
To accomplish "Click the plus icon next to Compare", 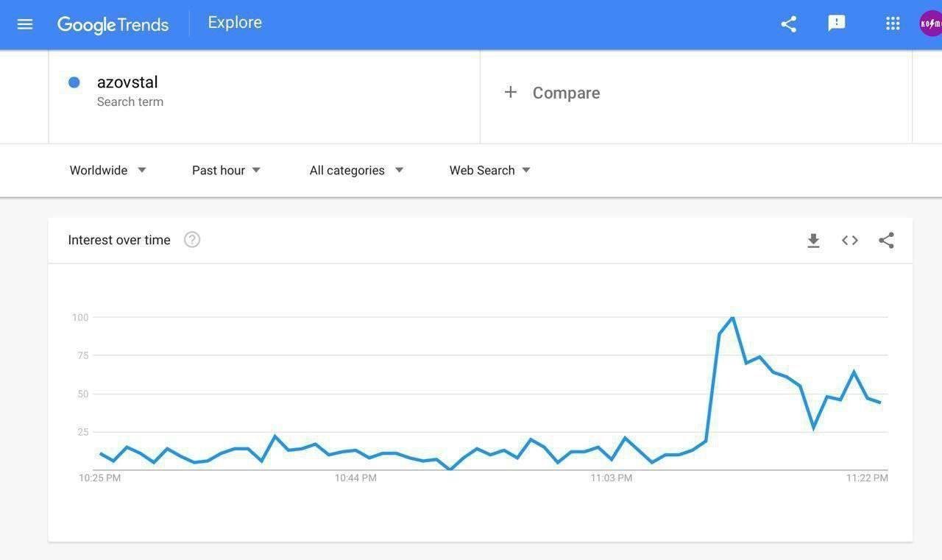I will pyautogui.click(x=511, y=92).
